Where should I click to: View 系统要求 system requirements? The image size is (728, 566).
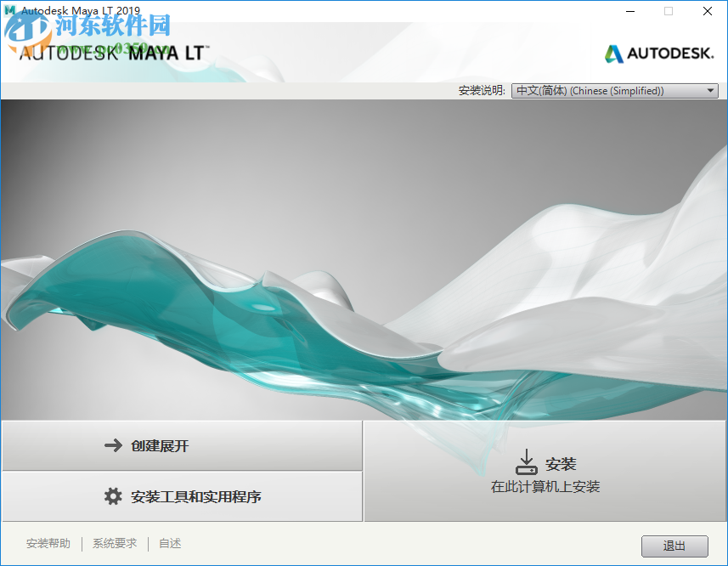tap(114, 543)
